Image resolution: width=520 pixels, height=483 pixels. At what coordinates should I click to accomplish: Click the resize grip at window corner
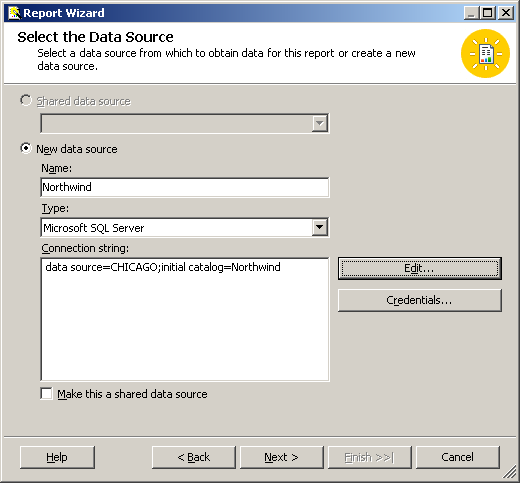[x=509, y=472]
